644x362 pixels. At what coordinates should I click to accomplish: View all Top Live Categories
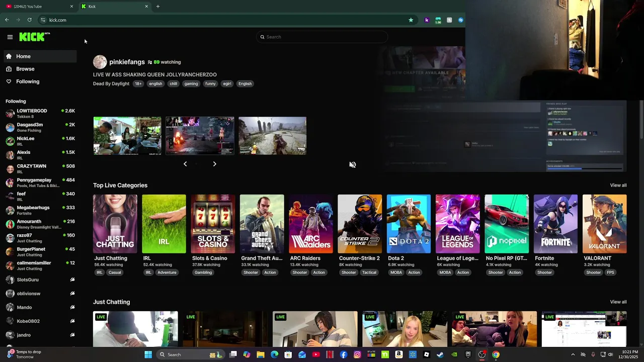pos(618,185)
